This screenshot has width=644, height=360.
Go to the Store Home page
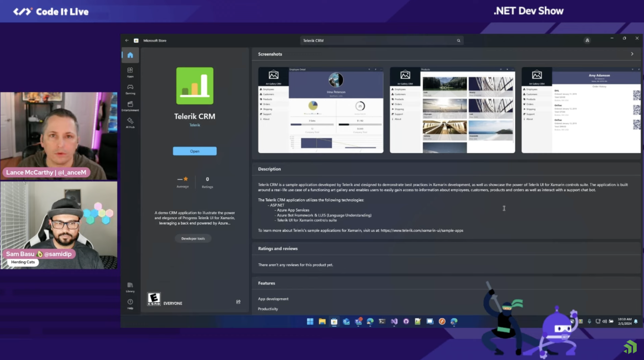coord(130,55)
